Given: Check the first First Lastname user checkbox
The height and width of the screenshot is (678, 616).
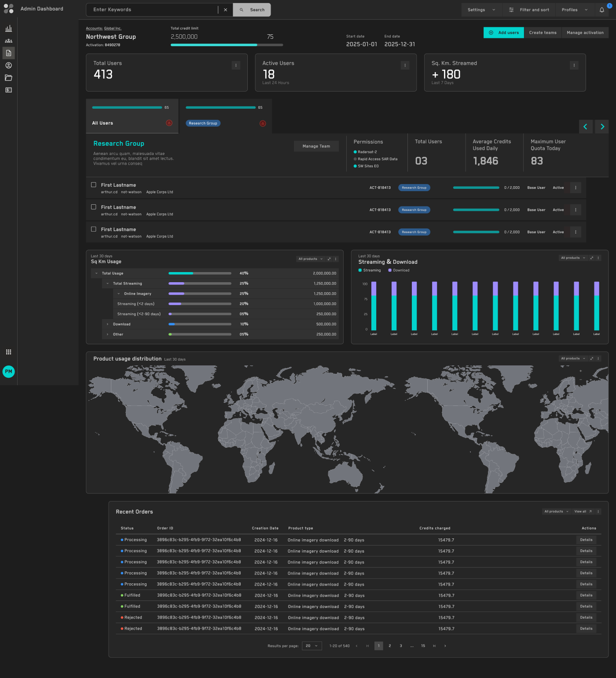Looking at the screenshot, I should 94,185.
